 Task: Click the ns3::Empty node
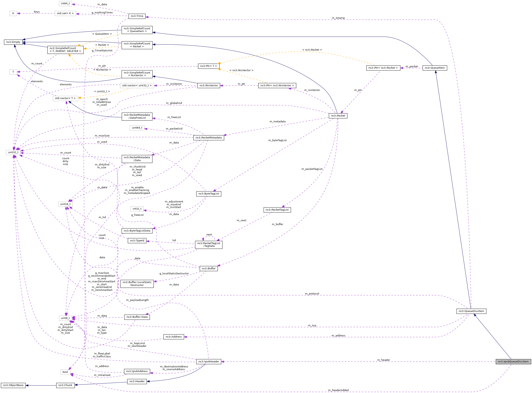13,42
